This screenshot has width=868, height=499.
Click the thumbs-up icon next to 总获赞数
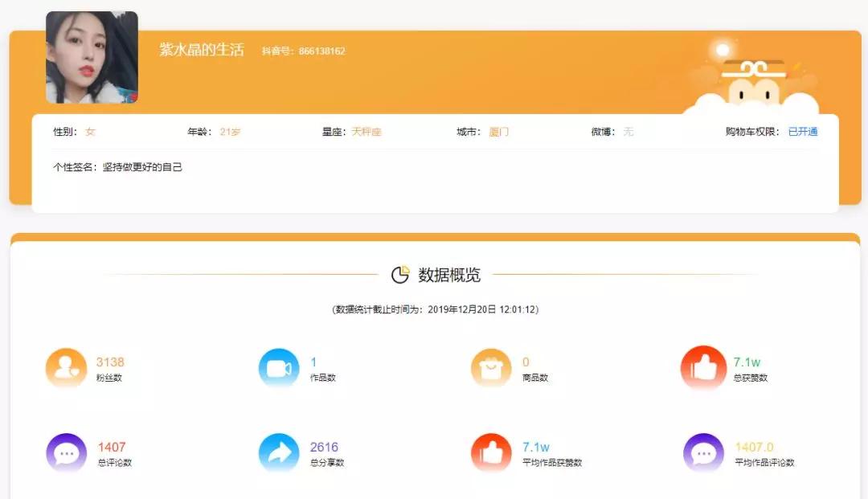pyautogui.click(x=703, y=368)
